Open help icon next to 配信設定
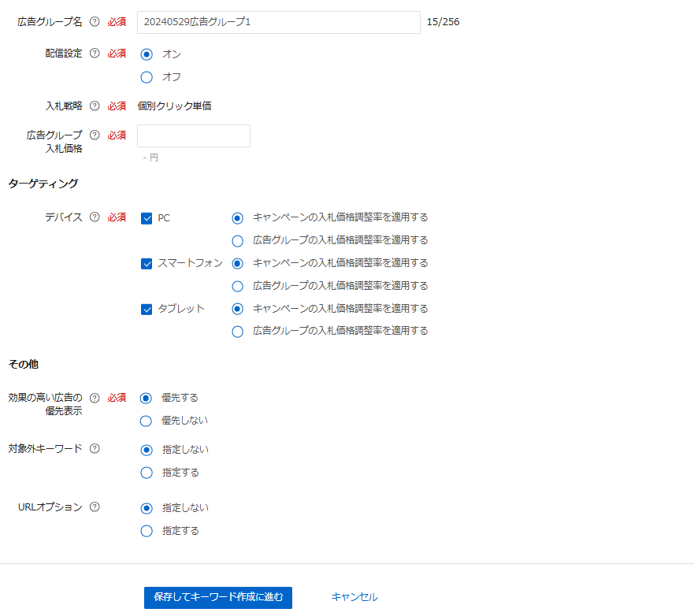This screenshot has height=616, width=694. click(x=95, y=54)
